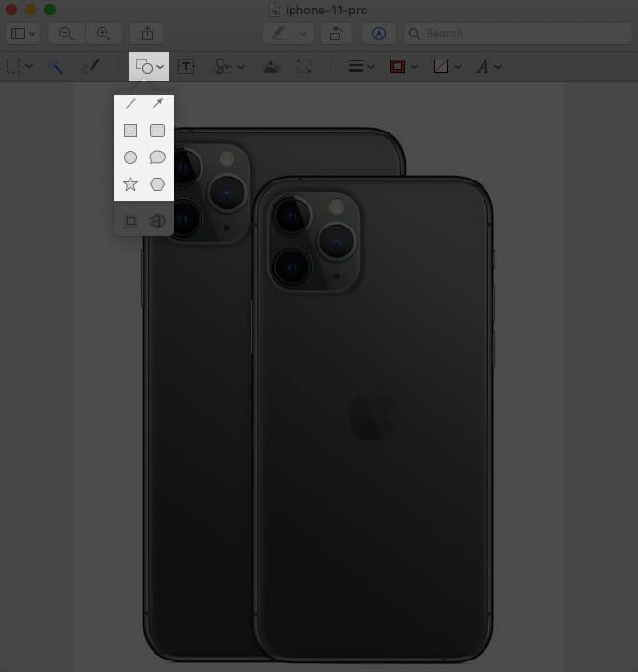Screen dimensions: 638x672
Task: Open Adjust Size tool
Action: click(303, 66)
